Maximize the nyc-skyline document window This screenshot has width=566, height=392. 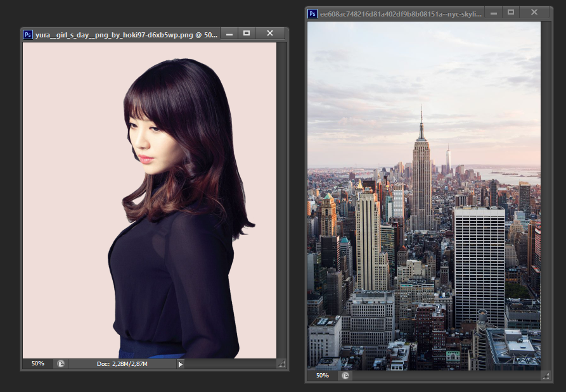click(510, 13)
